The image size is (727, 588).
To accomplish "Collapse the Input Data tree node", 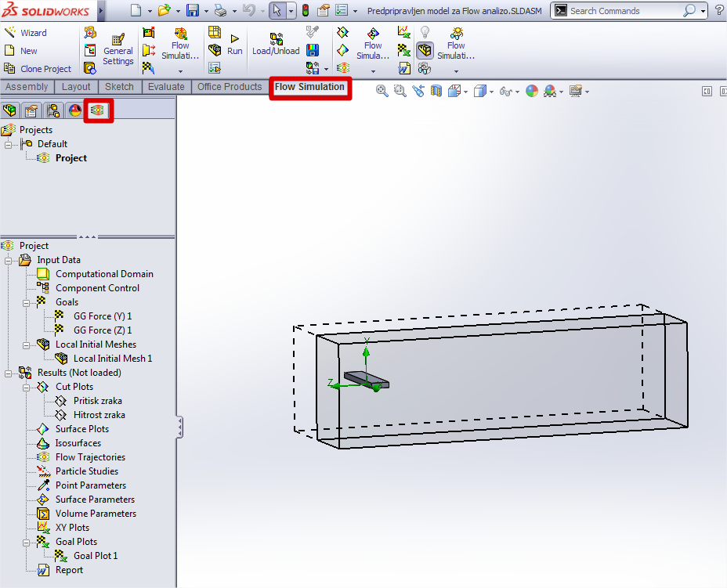I will click(9, 261).
